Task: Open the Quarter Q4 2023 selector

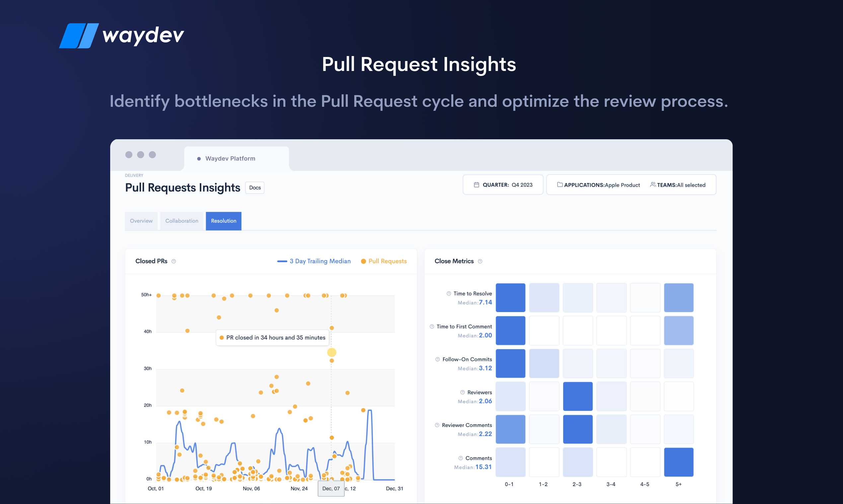Action: [x=503, y=185]
